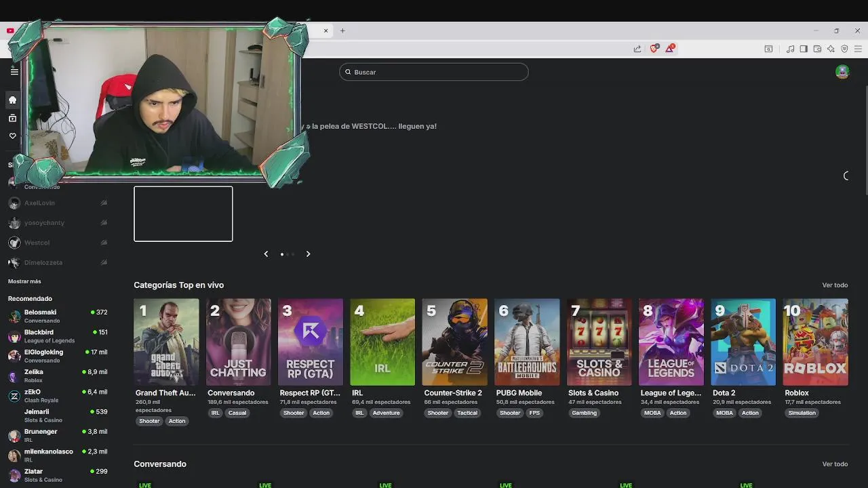
Task: Open followed channel yosoychanty
Action: (58, 223)
